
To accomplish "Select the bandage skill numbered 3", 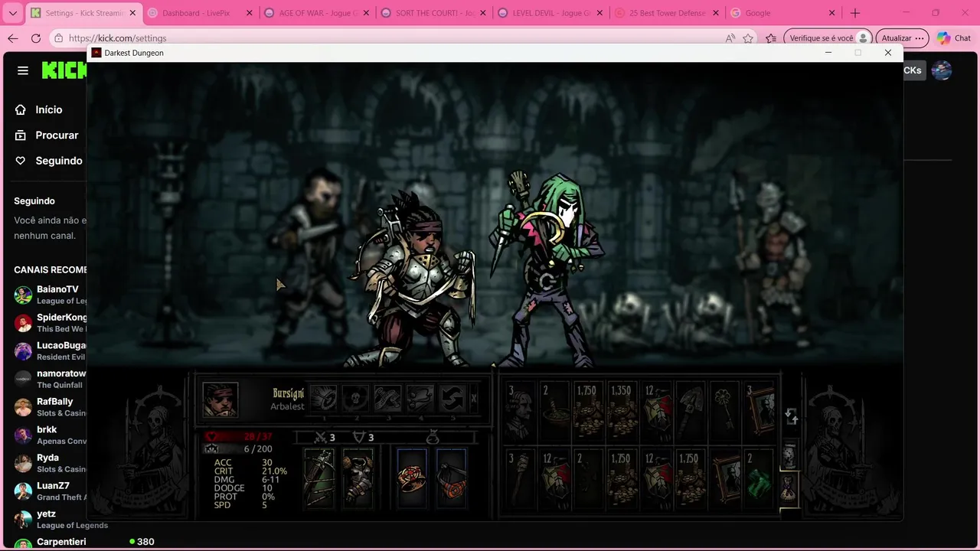I will pos(387,399).
